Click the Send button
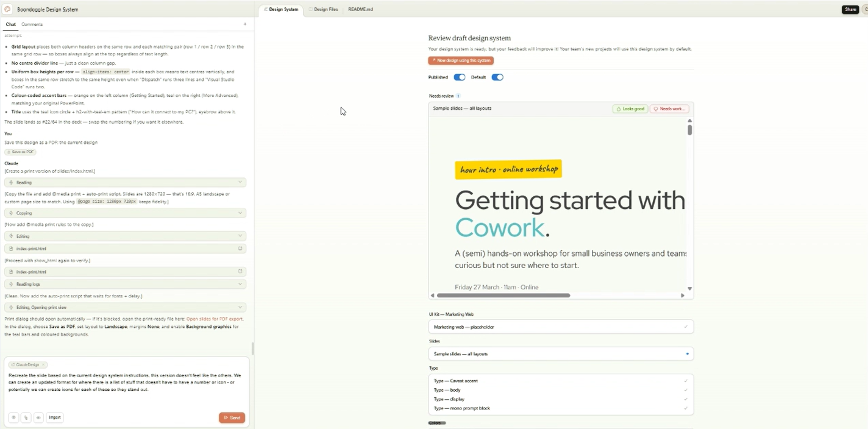868x429 pixels. (232, 417)
